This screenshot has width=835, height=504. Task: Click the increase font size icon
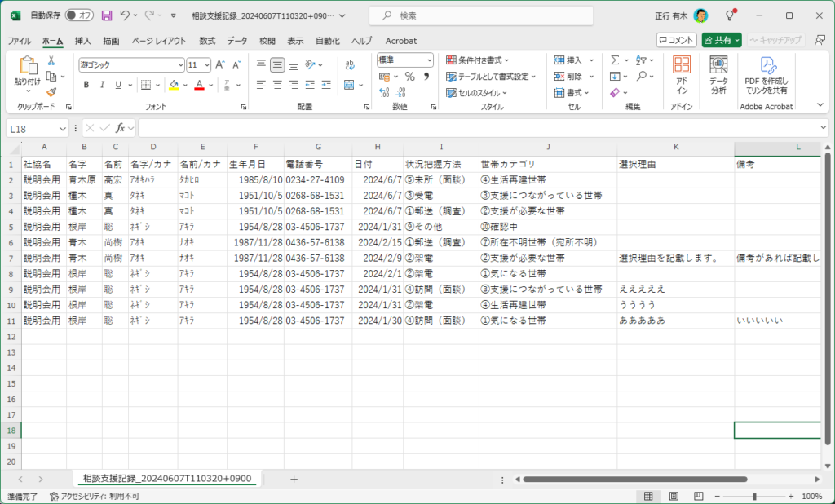pyautogui.click(x=219, y=64)
